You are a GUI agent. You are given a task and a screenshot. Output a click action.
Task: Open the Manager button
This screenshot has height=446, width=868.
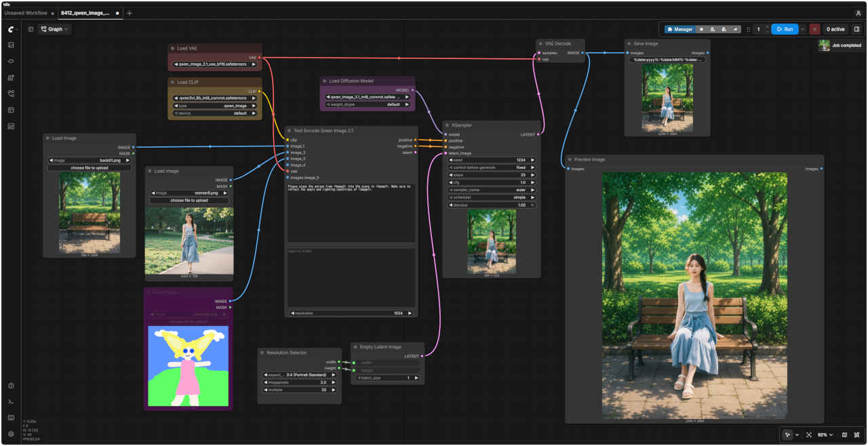coord(679,29)
